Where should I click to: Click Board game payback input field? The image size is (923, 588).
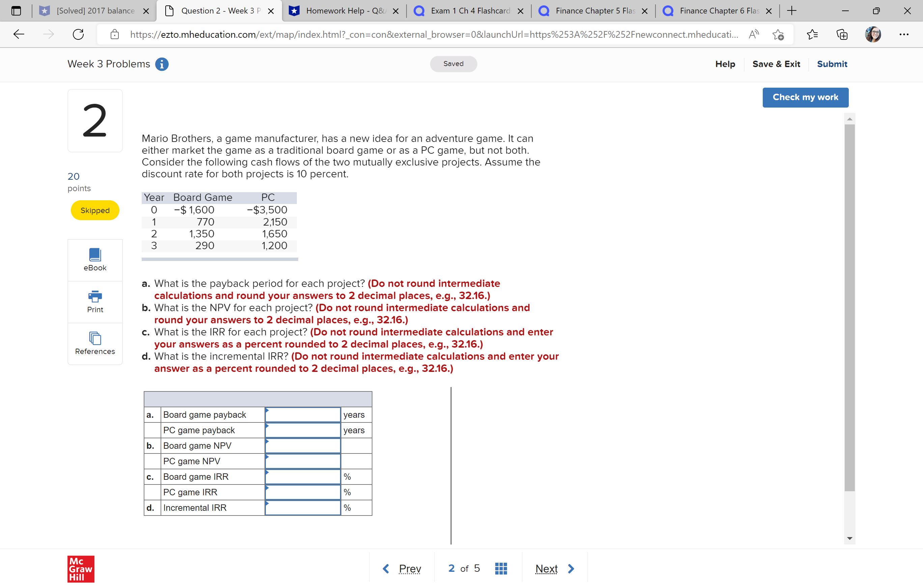pos(303,415)
